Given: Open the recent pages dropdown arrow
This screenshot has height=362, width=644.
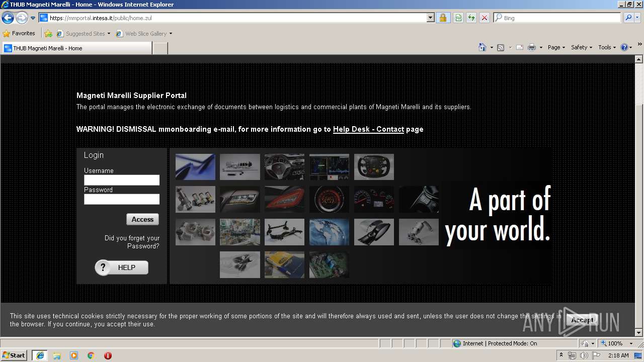Looking at the screenshot, I should click(33, 18).
